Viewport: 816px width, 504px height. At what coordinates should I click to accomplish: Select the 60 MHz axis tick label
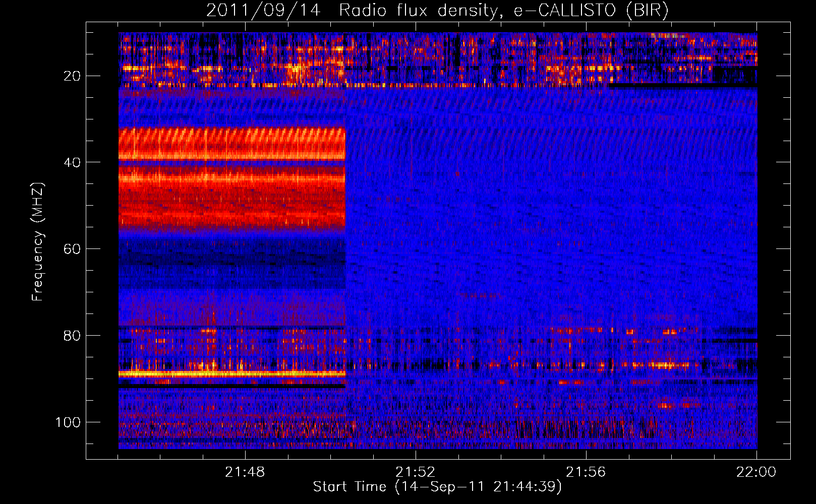[x=73, y=249]
